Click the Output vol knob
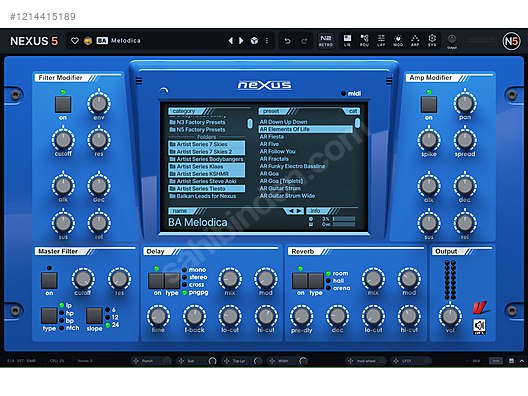Viewport: 528px width, 396px height. click(450, 316)
